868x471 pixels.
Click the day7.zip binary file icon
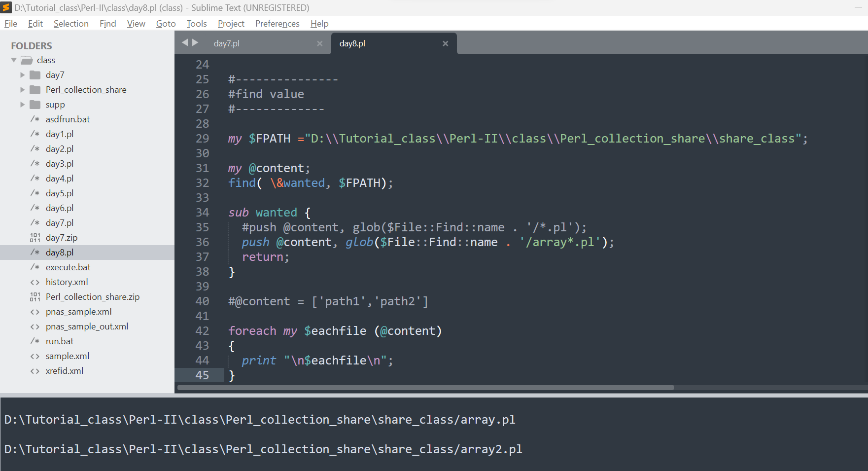pyautogui.click(x=35, y=238)
